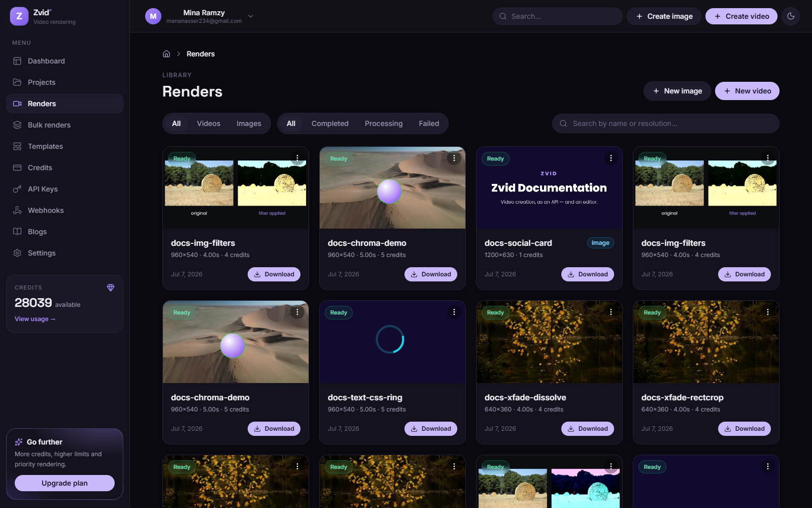The image size is (812, 508).
Task: Click Search by name or resolution field
Action: pyautogui.click(x=665, y=123)
